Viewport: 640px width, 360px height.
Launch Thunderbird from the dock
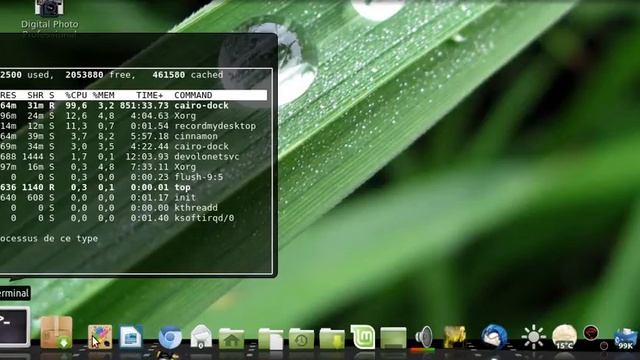494,337
